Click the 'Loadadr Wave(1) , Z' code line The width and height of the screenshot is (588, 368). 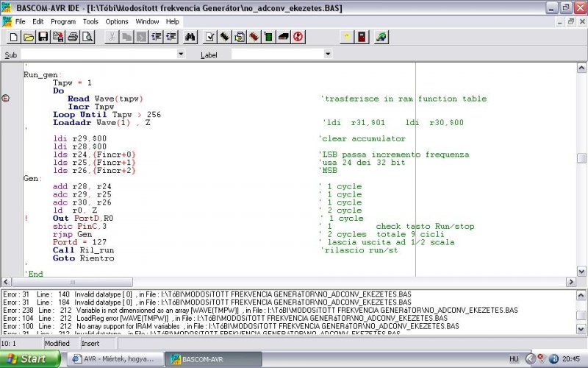(x=101, y=122)
